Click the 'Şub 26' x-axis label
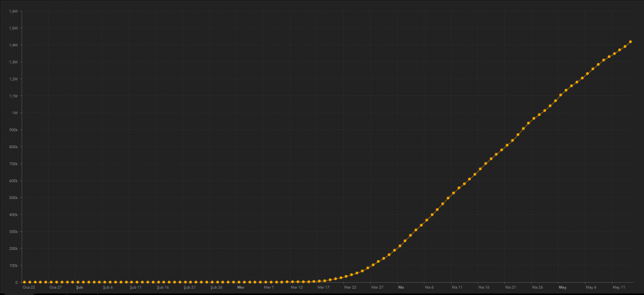Screen dimensions: 644x295 click(216, 288)
